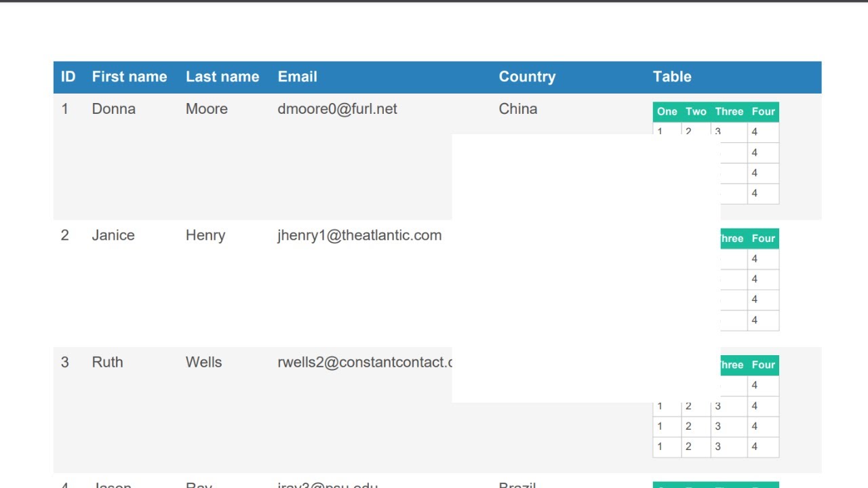Select the last name cell Moore

[x=206, y=109]
